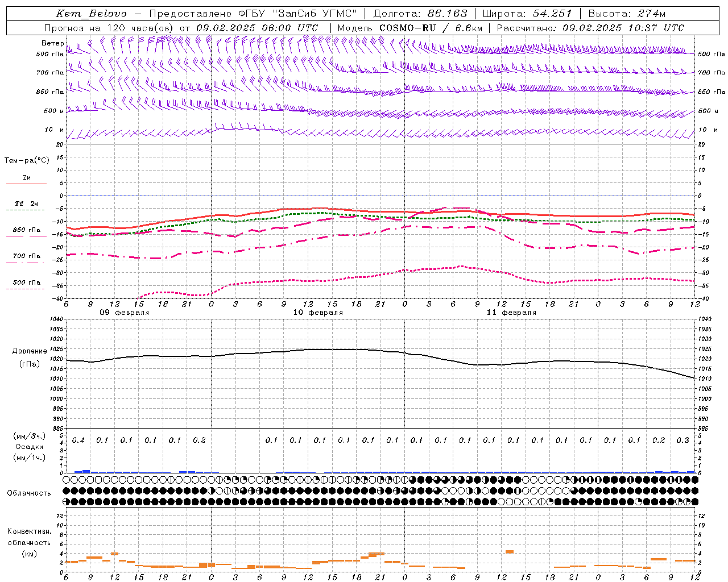This screenshot has height=582, width=728.
Task: Select the Ветер wind panel label
Action: (52, 43)
